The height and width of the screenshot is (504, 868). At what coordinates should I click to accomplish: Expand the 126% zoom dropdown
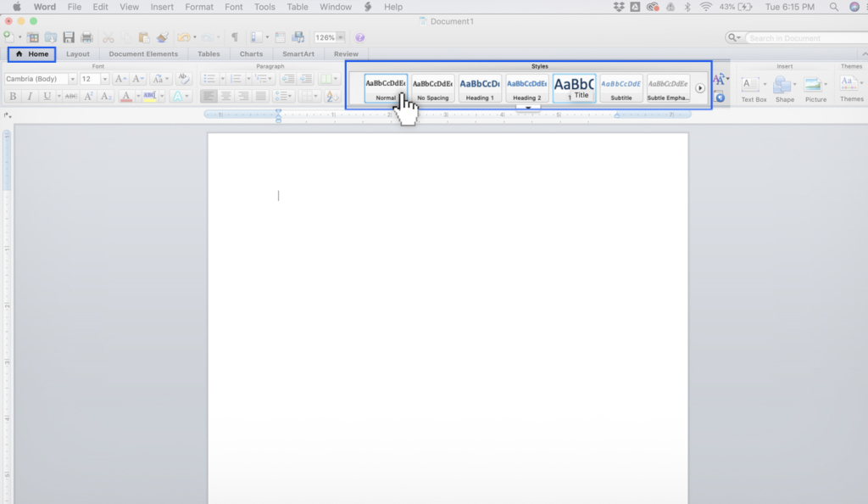pyautogui.click(x=340, y=37)
